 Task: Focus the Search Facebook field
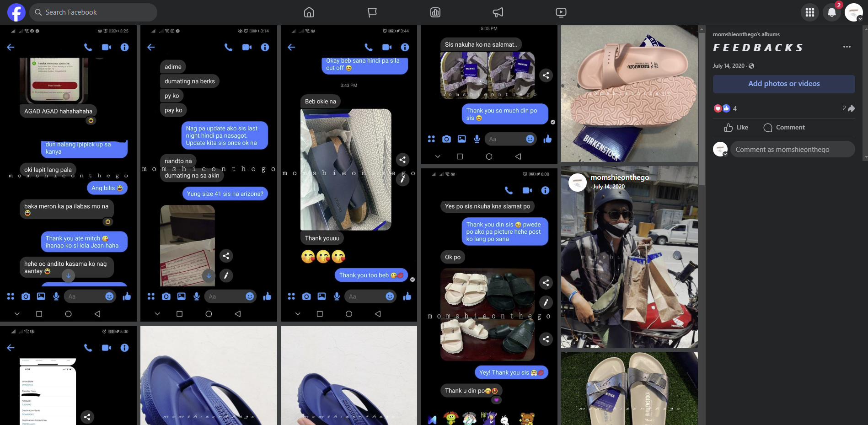94,12
